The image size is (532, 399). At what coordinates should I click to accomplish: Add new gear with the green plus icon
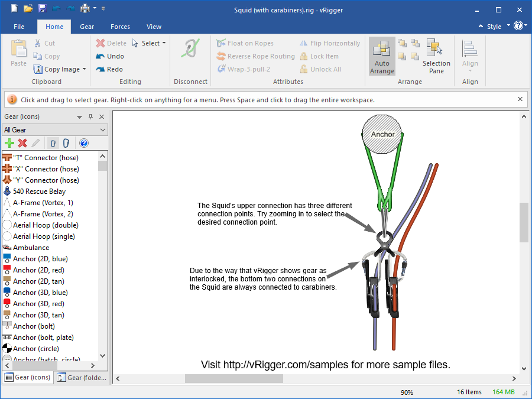(9, 142)
